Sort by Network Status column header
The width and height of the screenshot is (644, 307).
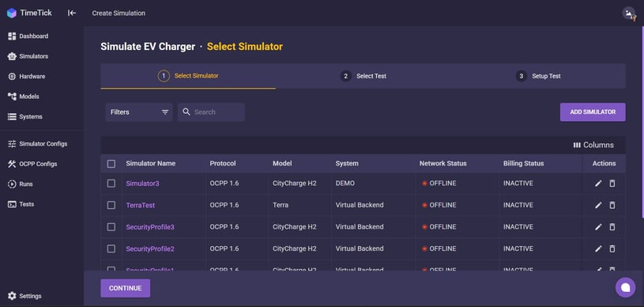443,164
